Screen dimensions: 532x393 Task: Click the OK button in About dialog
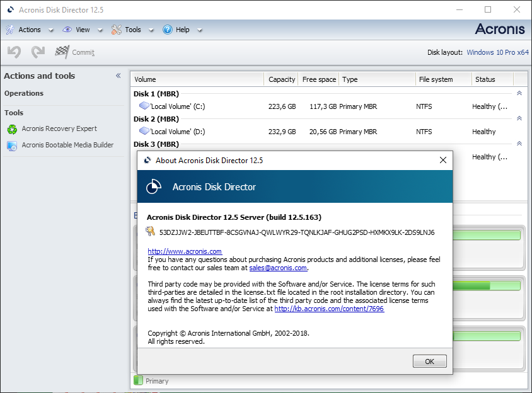(429, 361)
